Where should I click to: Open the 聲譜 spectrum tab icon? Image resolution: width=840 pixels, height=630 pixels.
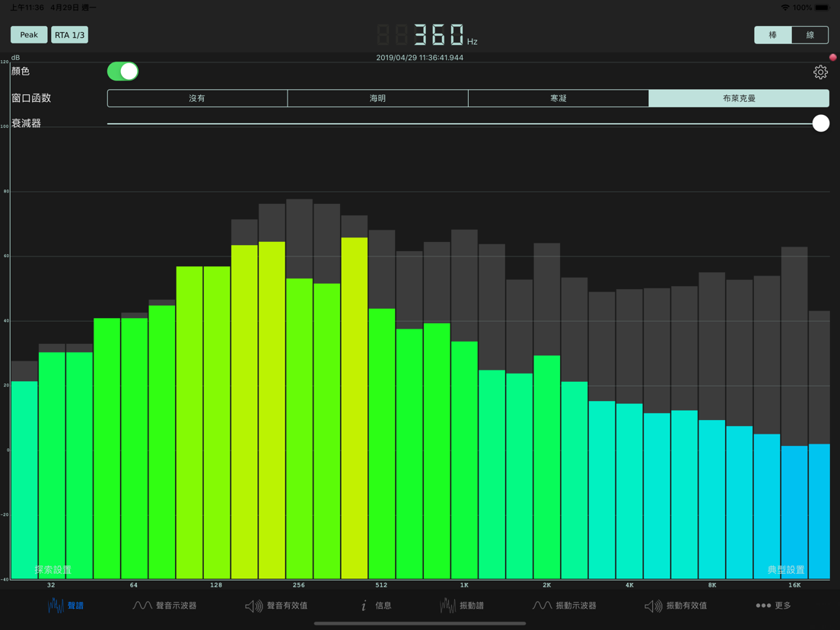click(54, 606)
